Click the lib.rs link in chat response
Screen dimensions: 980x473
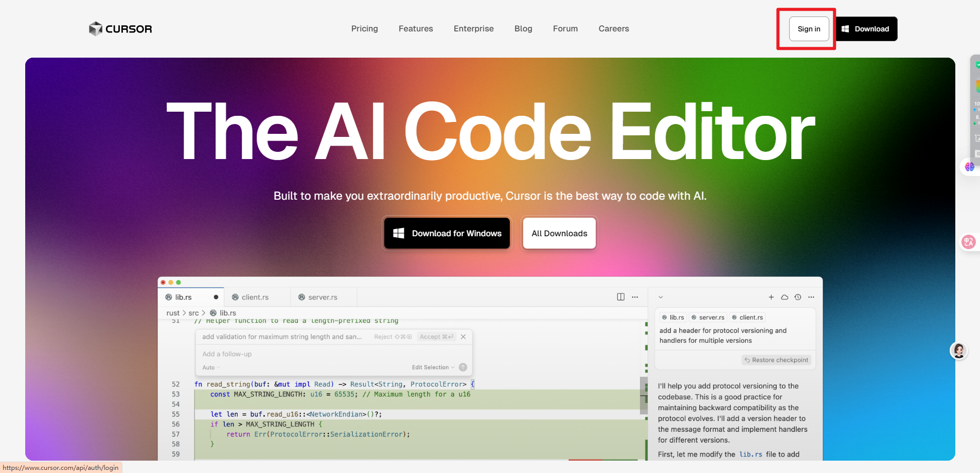(751, 454)
